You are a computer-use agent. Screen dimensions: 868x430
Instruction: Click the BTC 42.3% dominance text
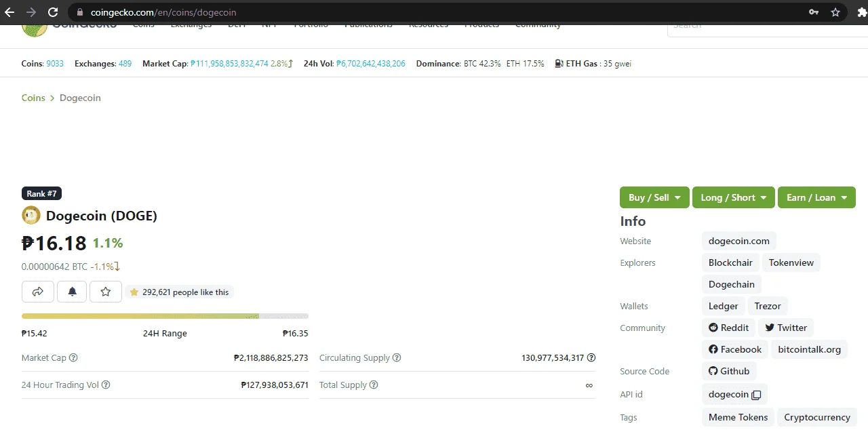pyautogui.click(x=482, y=64)
